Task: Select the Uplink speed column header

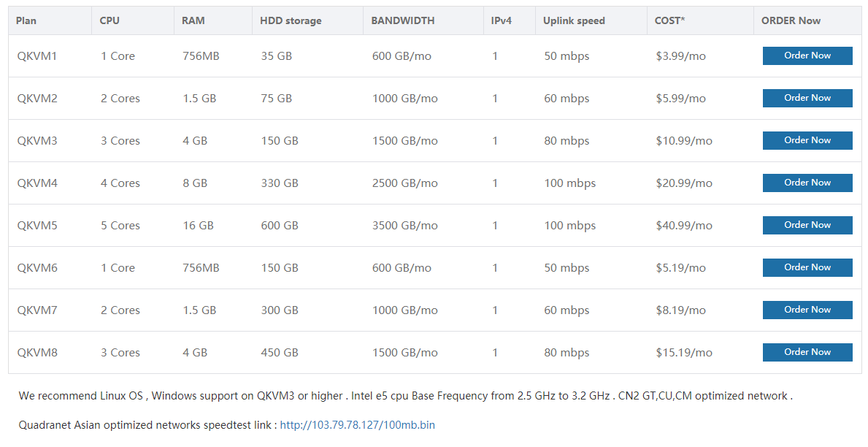Action: coord(574,20)
